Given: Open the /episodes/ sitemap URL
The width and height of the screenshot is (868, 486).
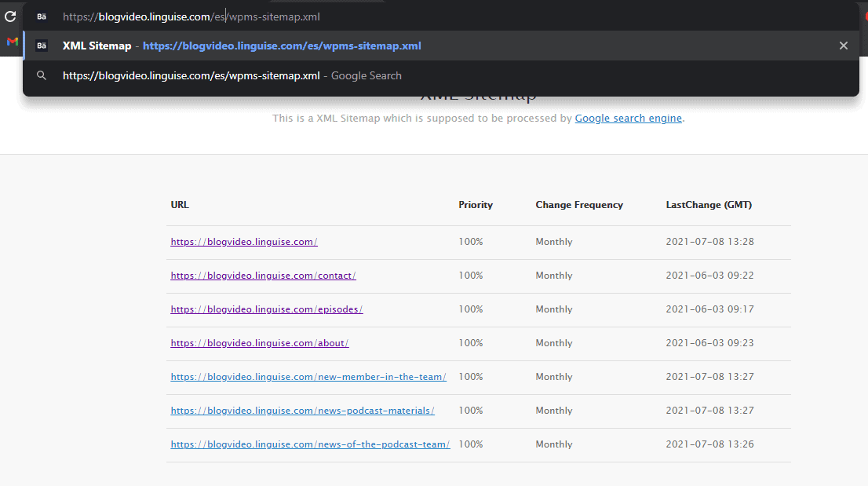Looking at the screenshot, I should 266,309.
